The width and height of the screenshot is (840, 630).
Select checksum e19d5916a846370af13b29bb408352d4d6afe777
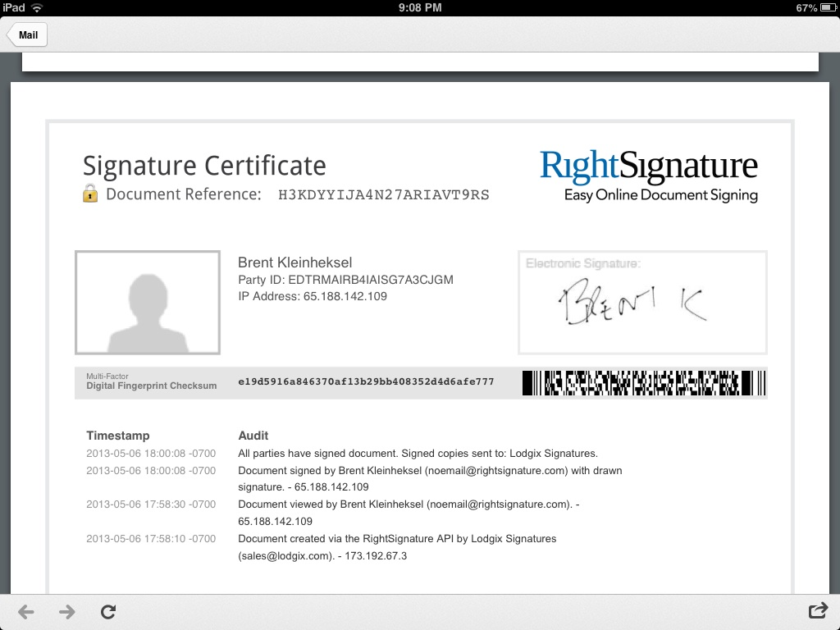coord(366,381)
